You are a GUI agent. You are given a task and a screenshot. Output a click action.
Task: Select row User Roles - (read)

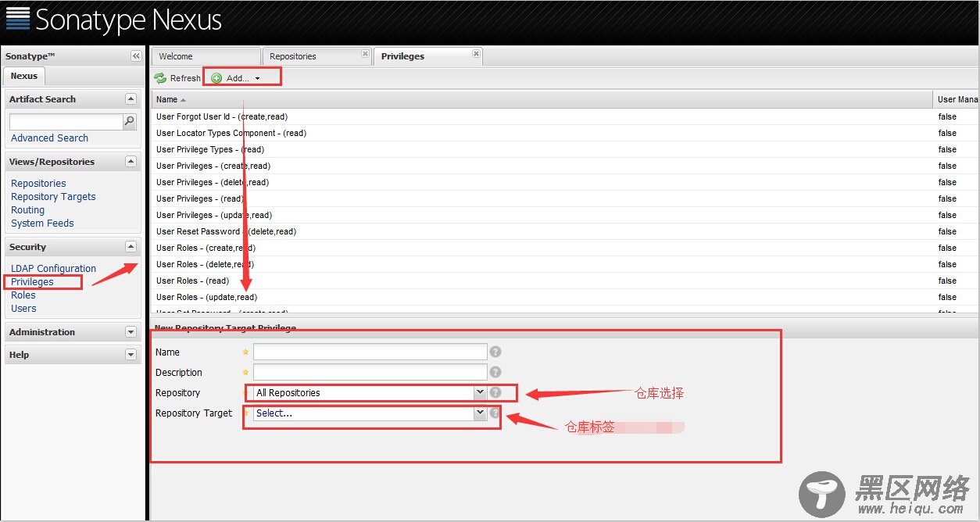[x=566, y=281]
